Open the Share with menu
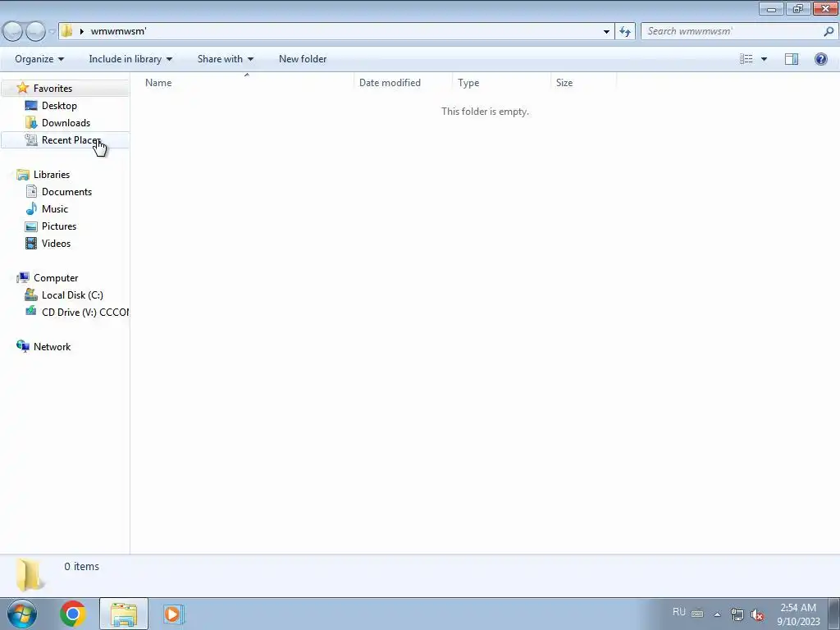The width and height of the screenshot is (840, 630). (x=225, y=59)
